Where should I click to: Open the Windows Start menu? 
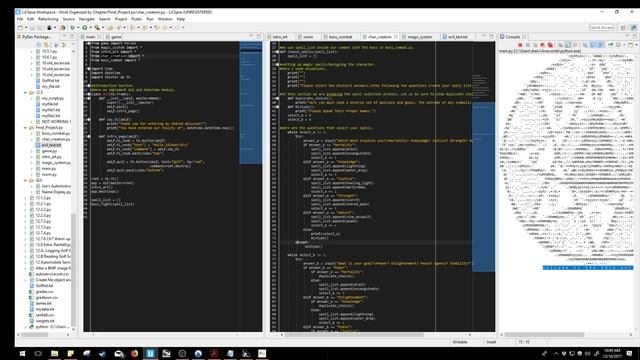click(22, 353)
